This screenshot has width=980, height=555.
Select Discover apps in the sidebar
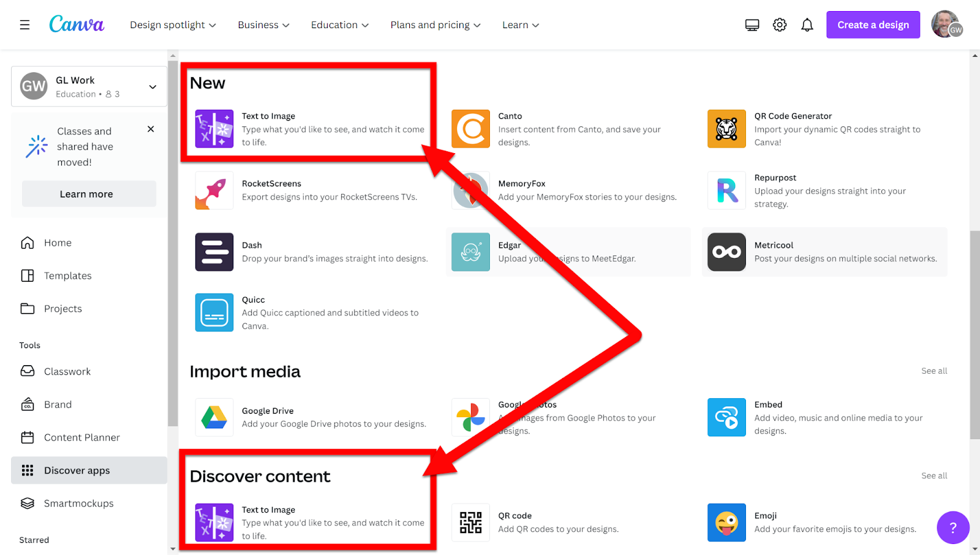(x=89, y=470)
